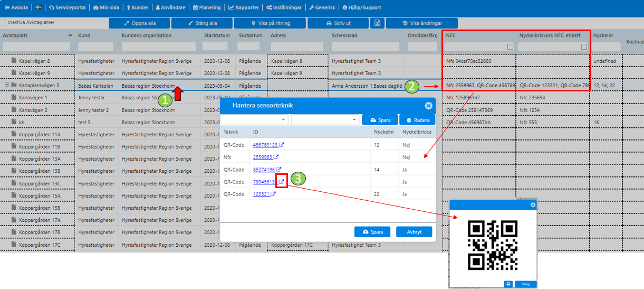
Task: Click the Områdesfärg column header
Action: (423, 35)
